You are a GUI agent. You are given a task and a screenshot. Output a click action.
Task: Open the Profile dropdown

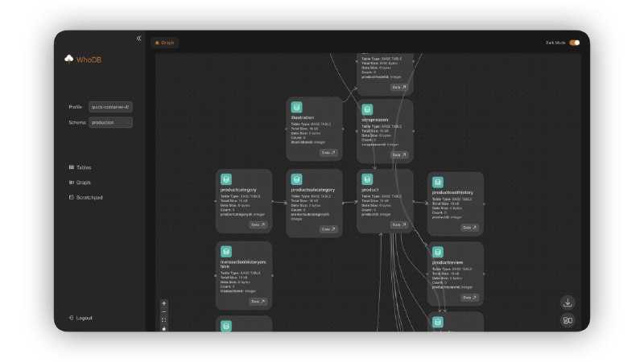[x=110, y=106]
